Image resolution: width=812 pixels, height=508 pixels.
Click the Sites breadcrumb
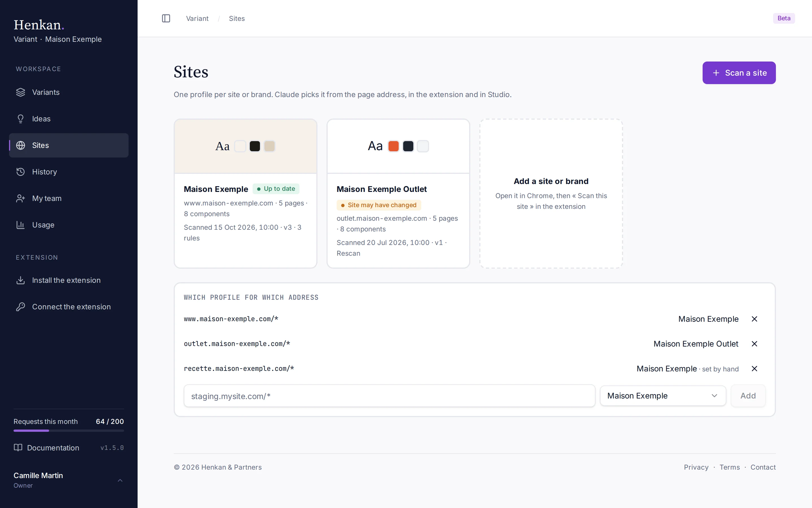pyautogui.click(x=237, y=18)
